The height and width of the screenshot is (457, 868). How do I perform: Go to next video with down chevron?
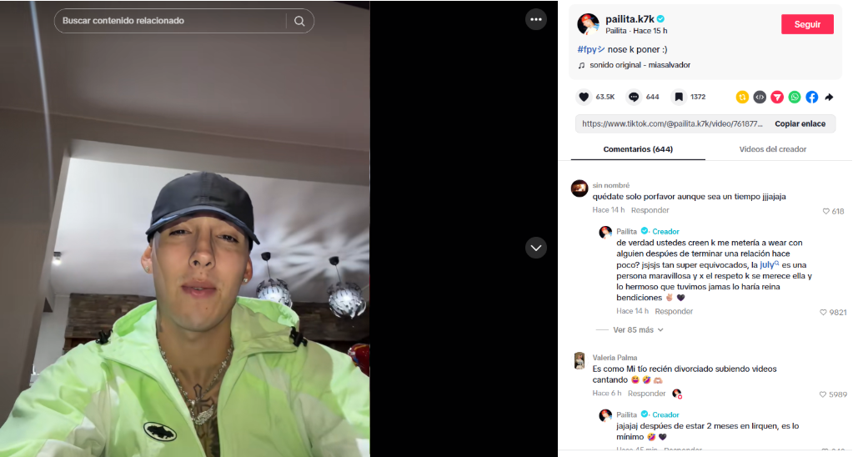click(536, 248)
